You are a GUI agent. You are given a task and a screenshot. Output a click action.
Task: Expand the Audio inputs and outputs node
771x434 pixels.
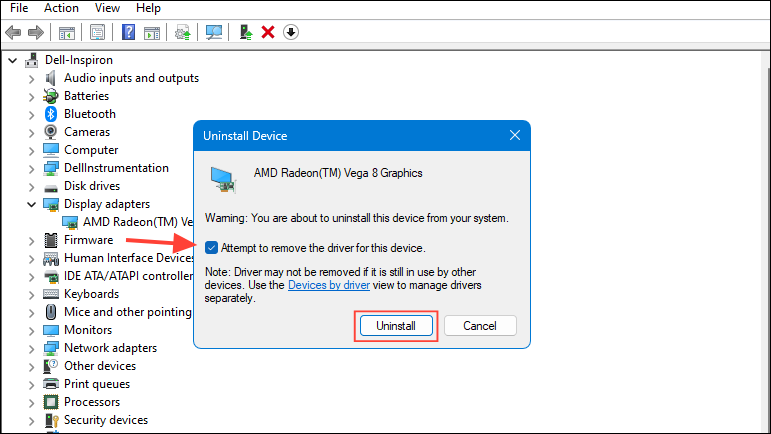(31, 79)
